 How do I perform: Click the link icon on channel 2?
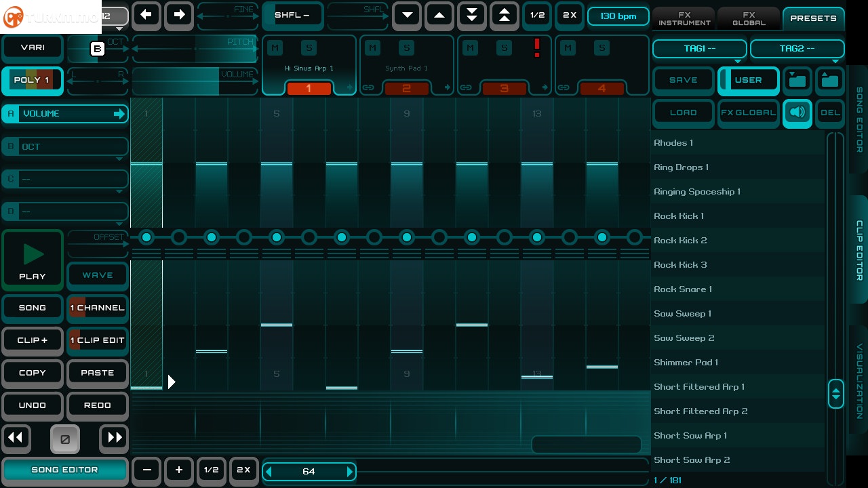point(368,87)
